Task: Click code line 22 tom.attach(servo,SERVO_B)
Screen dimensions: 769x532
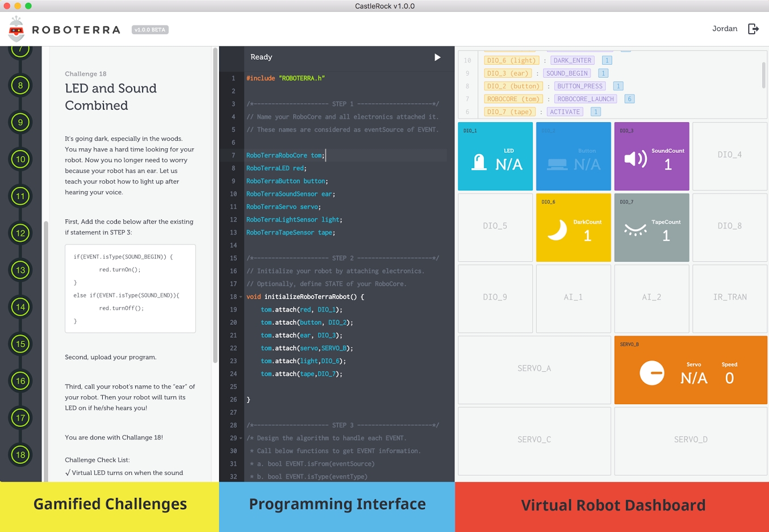Action: (307, 349)
